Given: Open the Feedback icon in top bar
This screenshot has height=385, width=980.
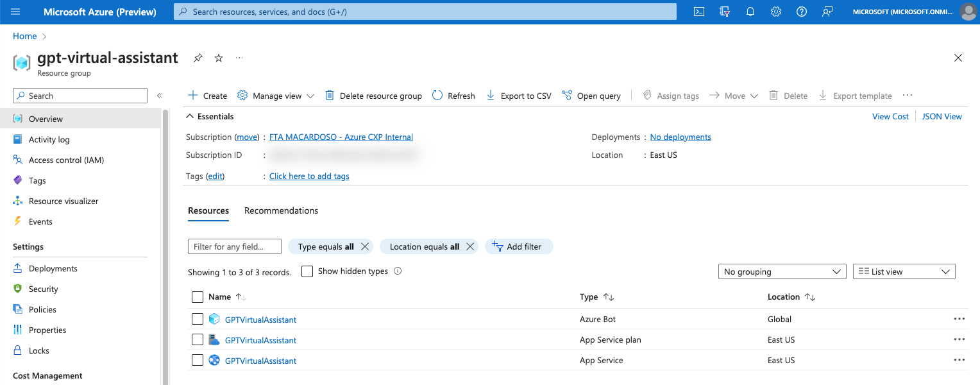Looking at the screenshot, I should point(827,12).
